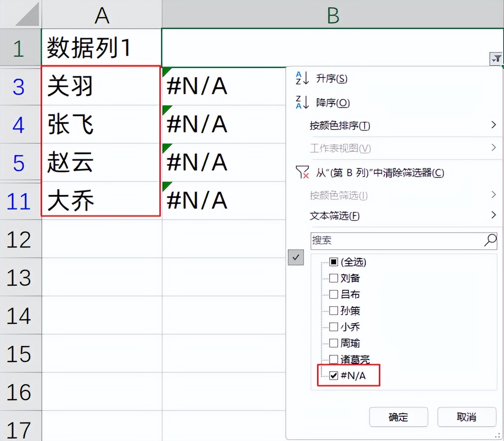Check the 诸葛亮 checkbox
The width and height of the screenshot is (504, 441).
pos(334,359)
